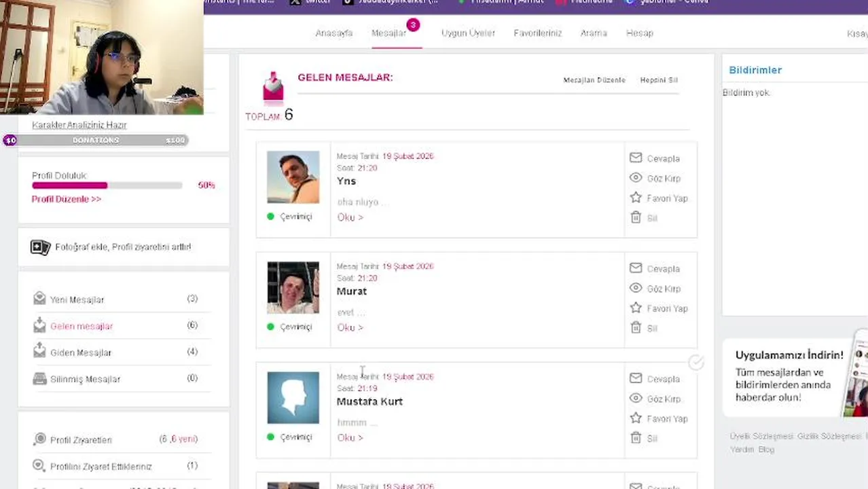Open Gizlilik Sözleşmesi footer link
This screenshot has height=489, width=868.
pos(829,436)
